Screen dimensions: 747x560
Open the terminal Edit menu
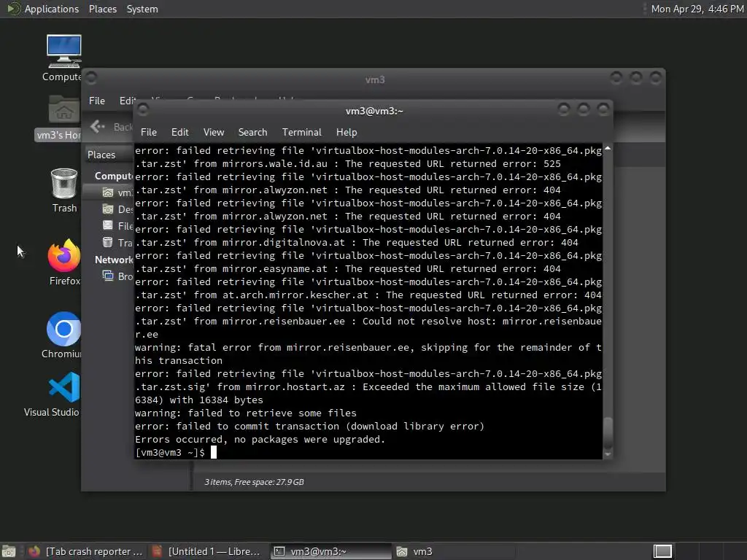pos(179,133)
